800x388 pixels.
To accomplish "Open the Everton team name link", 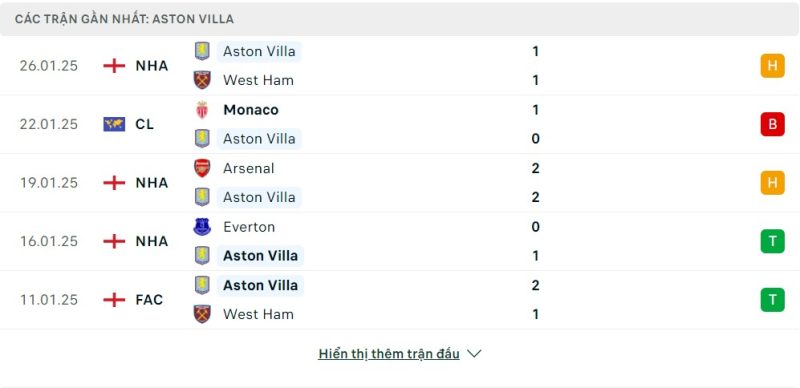I will [x=249, y=227].
